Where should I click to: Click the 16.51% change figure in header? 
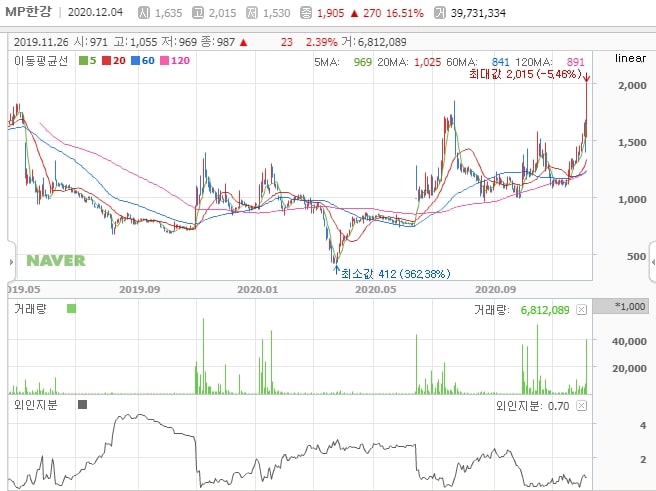pos(405,13)
